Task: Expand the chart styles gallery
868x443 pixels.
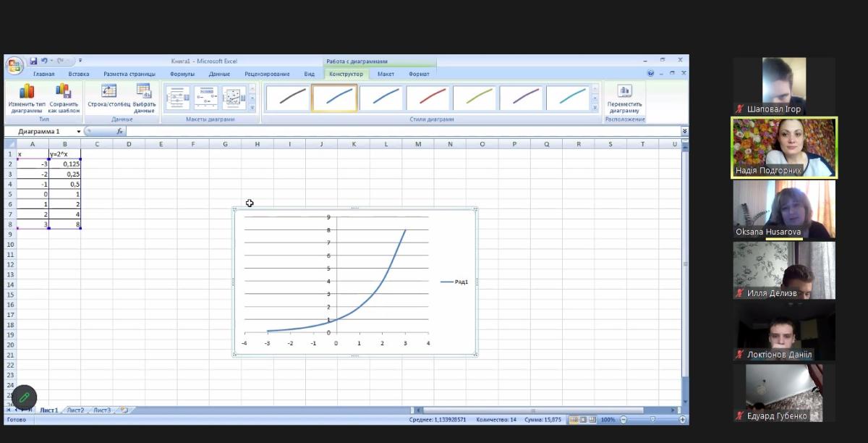Action: pyautogui.click(x=595, y=108)
